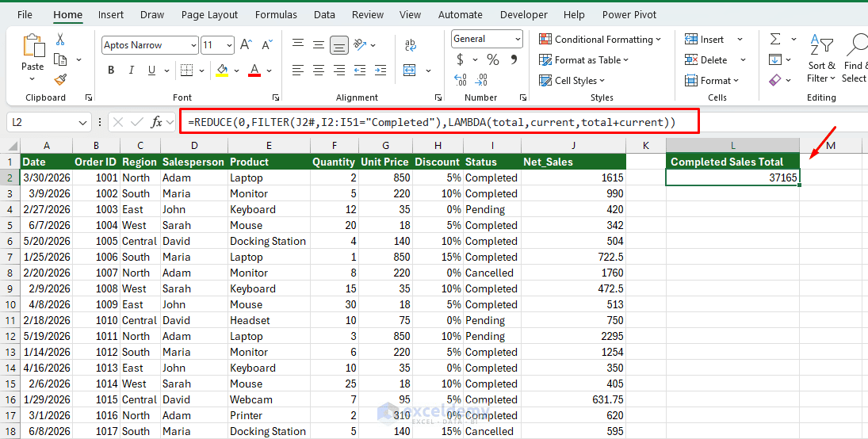Viewport: 868px width, 439px height.
Task: Switch to the Power Pivot tab
Action: tap(629, 15)
